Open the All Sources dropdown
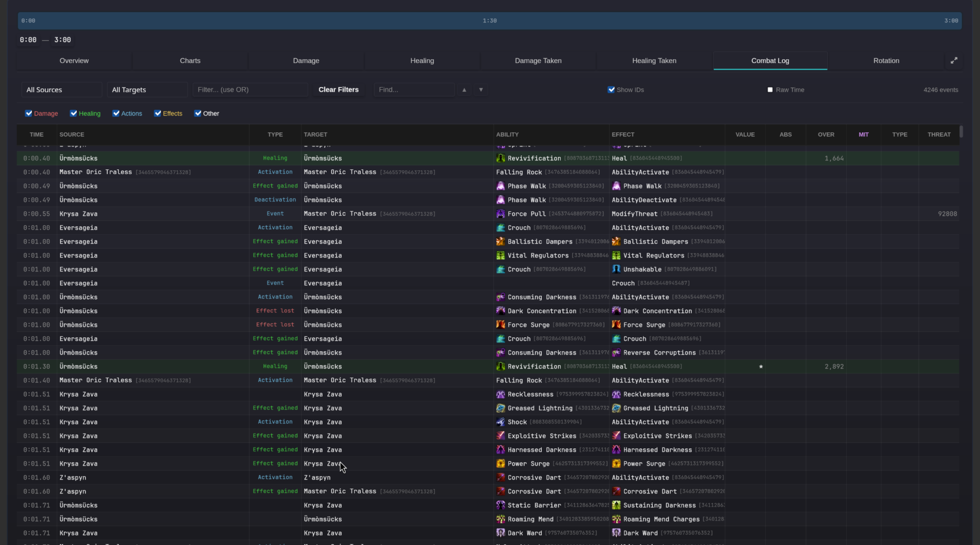 point(61,89)
